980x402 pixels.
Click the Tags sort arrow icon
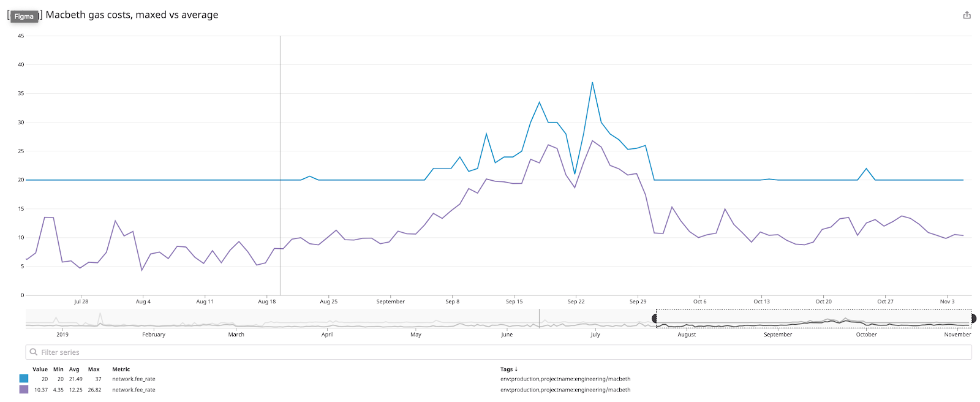pos(516,369)
